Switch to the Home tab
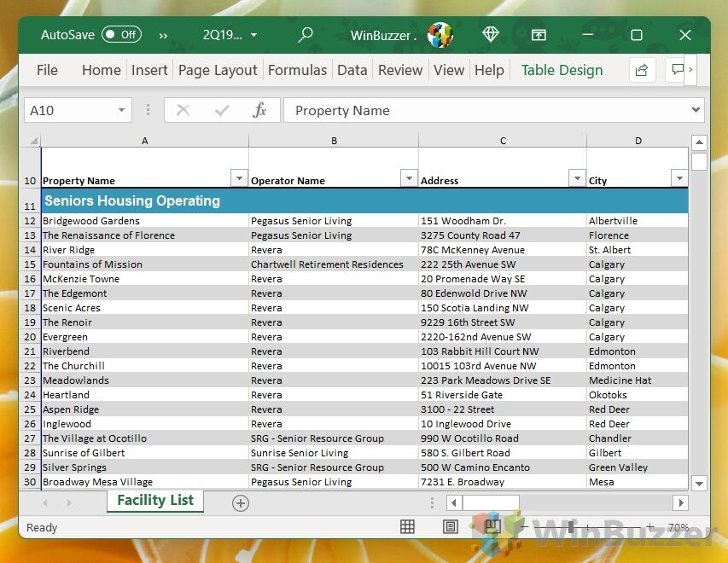 coord(102,70)
